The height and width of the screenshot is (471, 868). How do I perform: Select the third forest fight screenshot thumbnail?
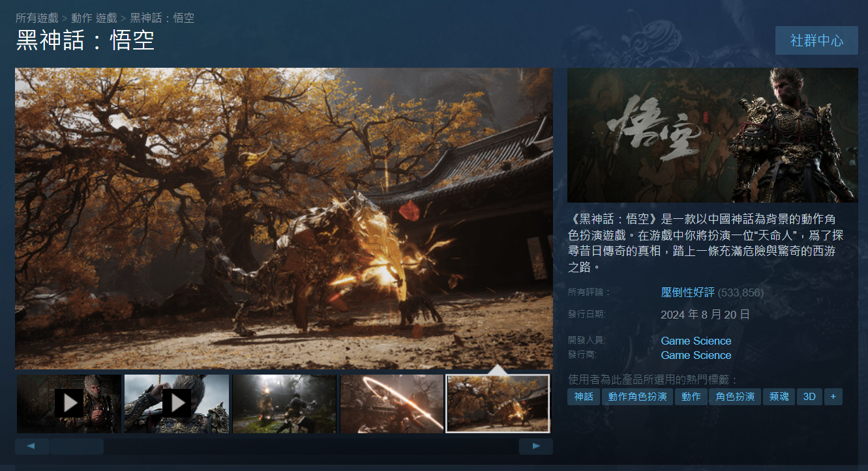point(284,403)
